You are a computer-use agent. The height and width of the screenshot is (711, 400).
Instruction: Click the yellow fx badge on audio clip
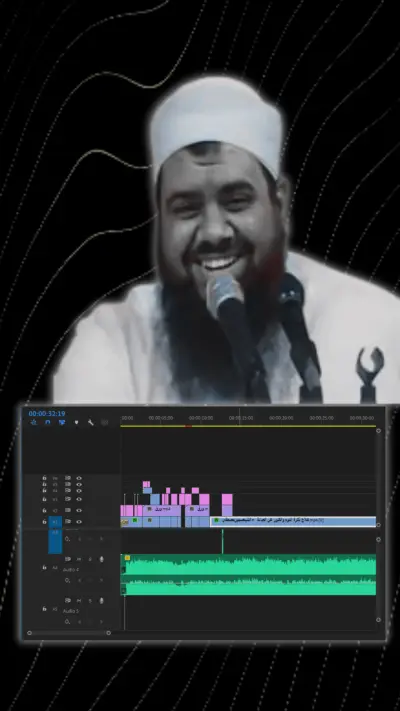[x=127, y=558]
